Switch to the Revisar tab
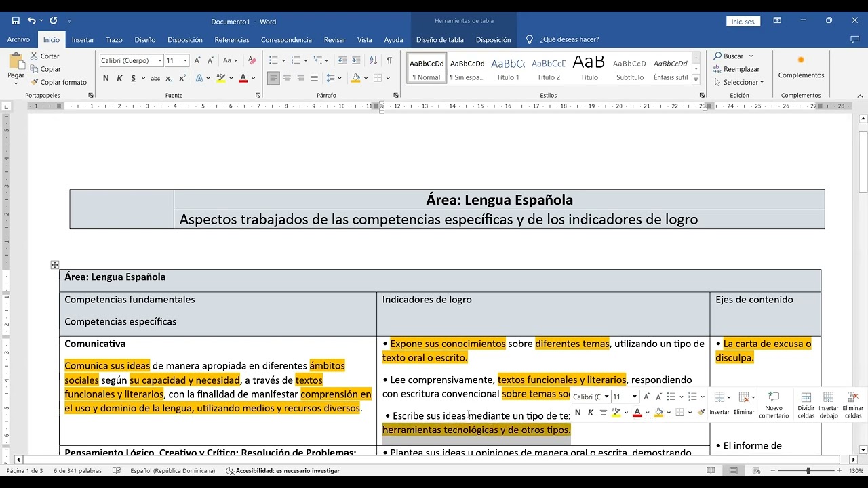 (x=334, y=39)
